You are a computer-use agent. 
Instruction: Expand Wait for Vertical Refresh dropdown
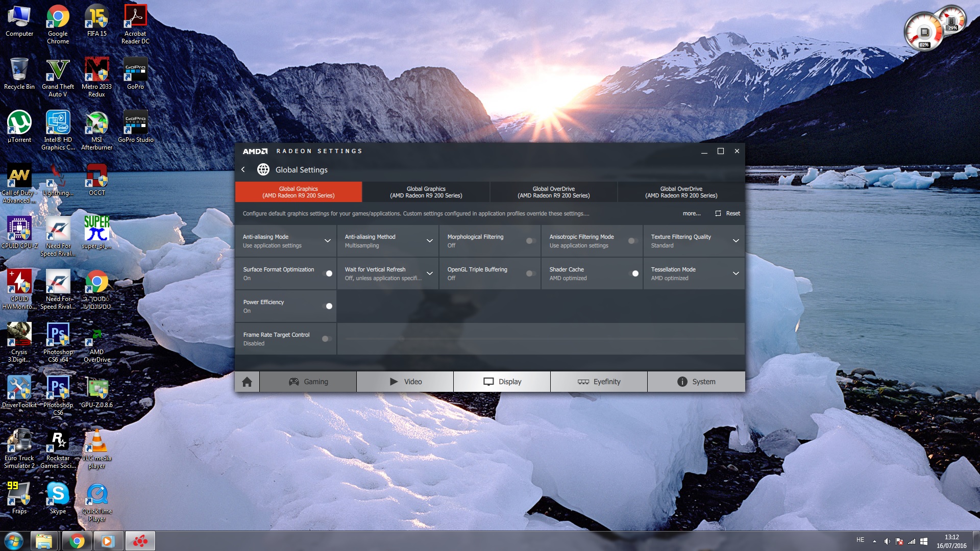[x=430, y=273]
